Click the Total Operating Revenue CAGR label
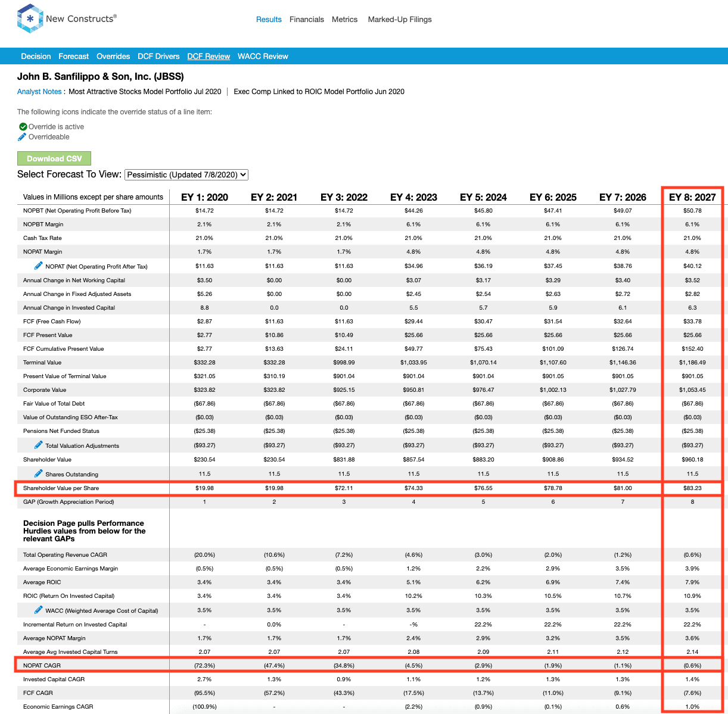Viewport: 728px width, 714px height. coord(65,555)
